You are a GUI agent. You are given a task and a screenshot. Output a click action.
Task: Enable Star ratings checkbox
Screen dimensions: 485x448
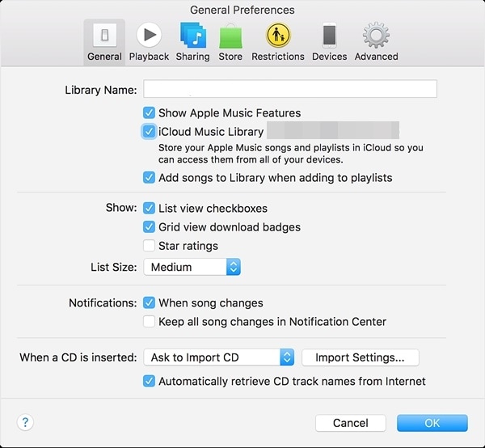[149, 246]
